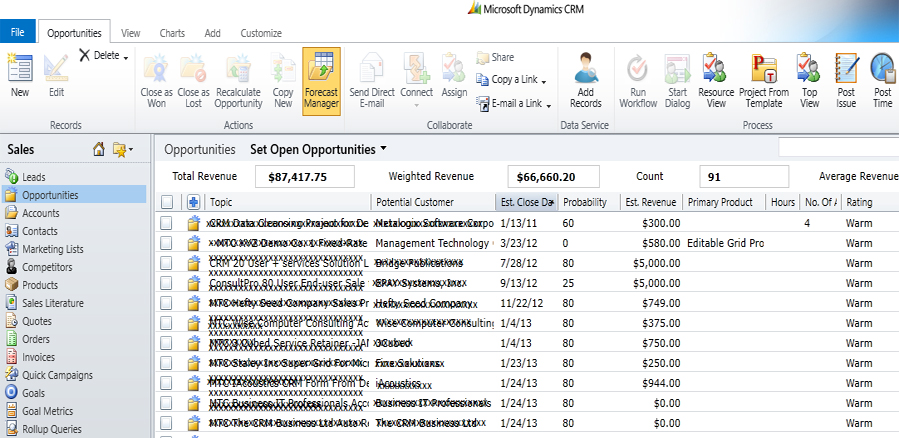Image resolution: width=899 pixels, height=438 pixels.
Task: Sort by the Est. Close Date column header
Action: 526,202
